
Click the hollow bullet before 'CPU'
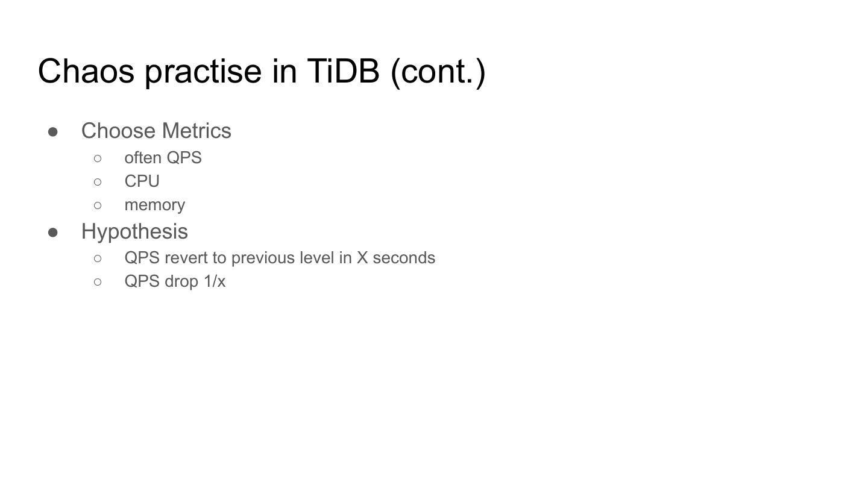click(98, 182)
